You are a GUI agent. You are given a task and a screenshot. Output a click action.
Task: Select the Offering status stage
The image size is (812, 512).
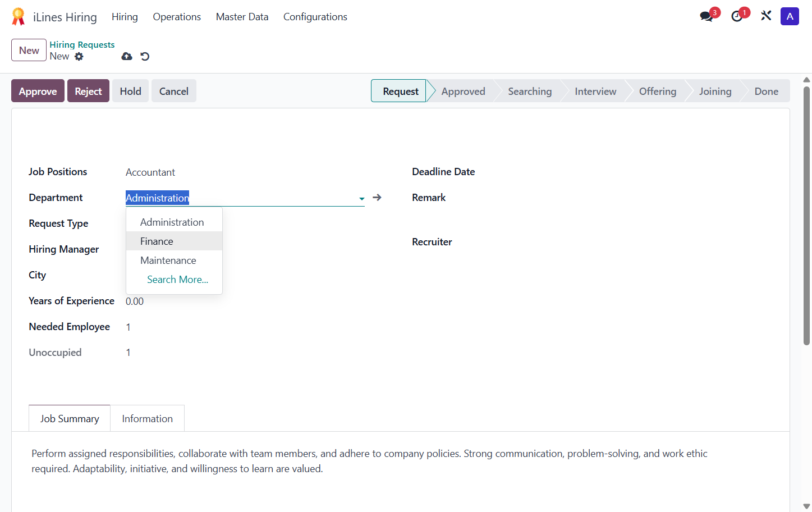point(657,91)
